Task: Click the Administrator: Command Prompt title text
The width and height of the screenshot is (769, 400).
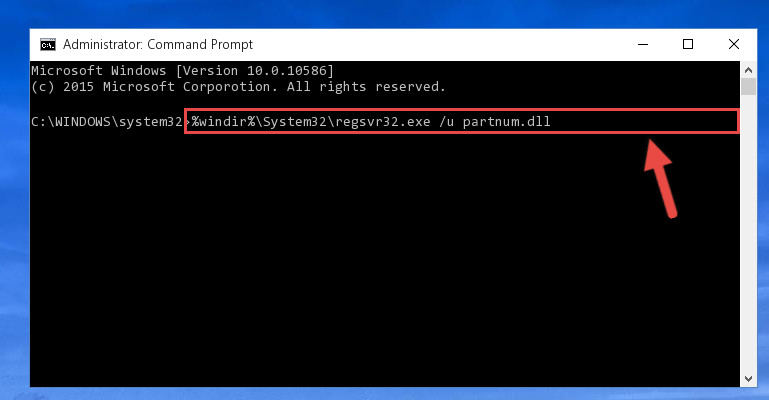Action: [x=158, y=45]
